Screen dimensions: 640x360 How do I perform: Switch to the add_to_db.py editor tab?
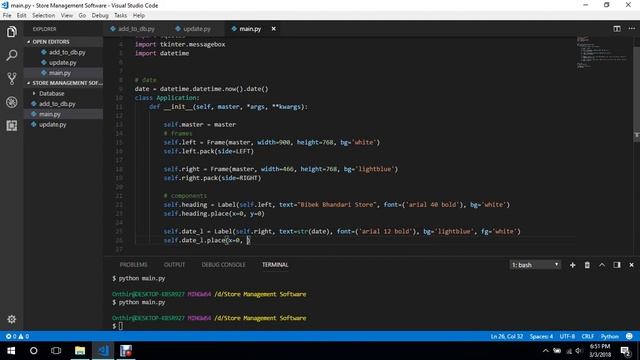coord(136,29)
